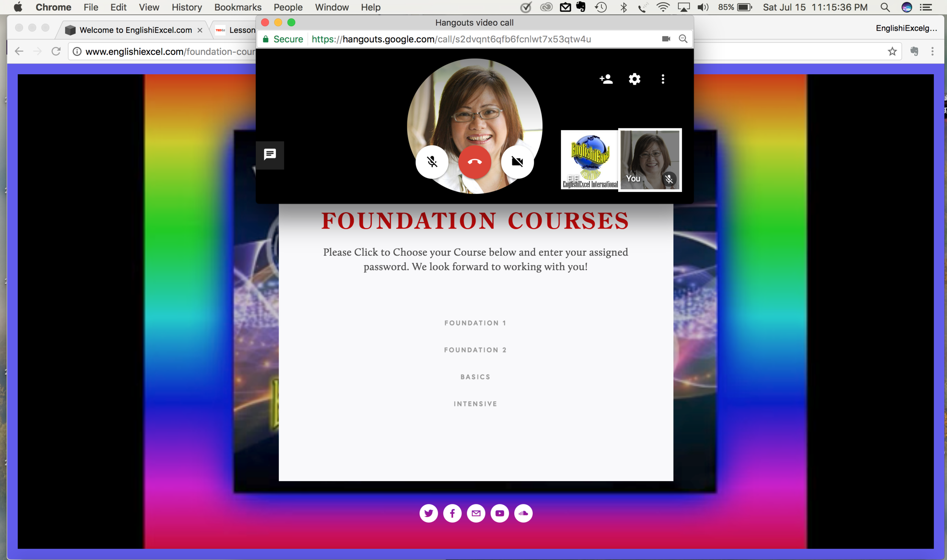Open the Facebook social icon
Screen dimensions: 947x560
(452, 513)
